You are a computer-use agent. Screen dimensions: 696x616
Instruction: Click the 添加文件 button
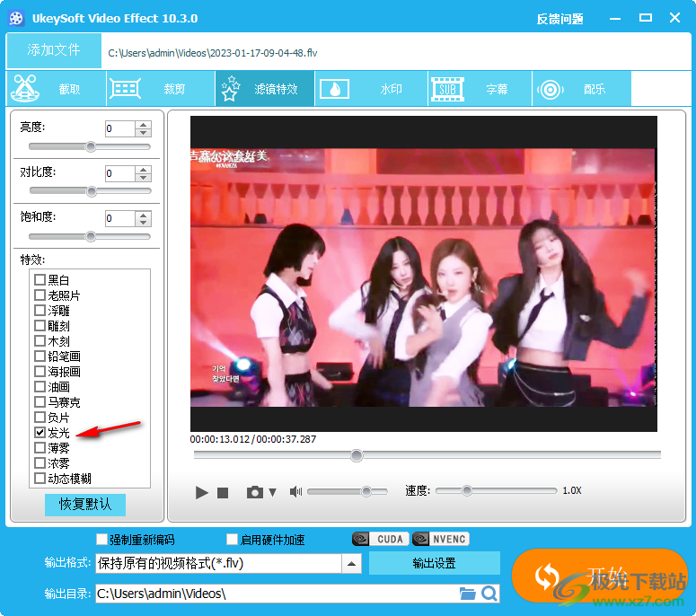click(x=54, y=49)
